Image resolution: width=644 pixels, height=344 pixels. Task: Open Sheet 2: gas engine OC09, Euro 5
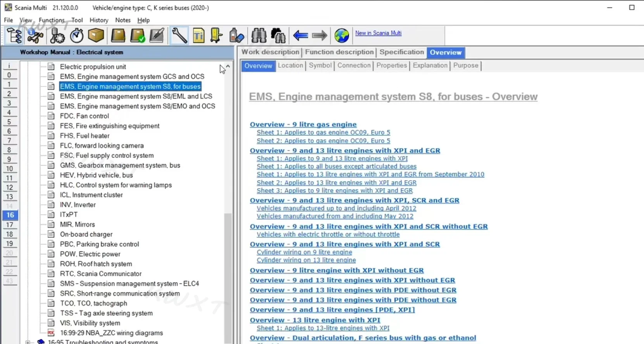point(323,141)
